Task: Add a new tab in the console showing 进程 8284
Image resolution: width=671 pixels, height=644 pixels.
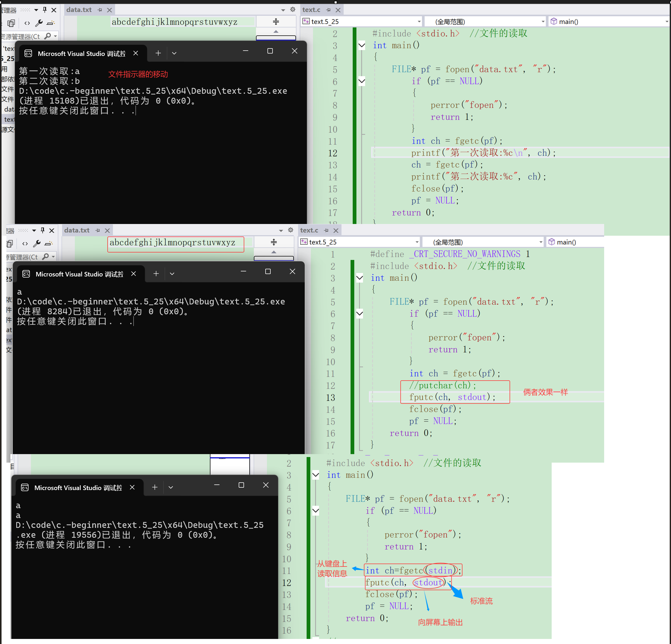Action: [156, 274]
